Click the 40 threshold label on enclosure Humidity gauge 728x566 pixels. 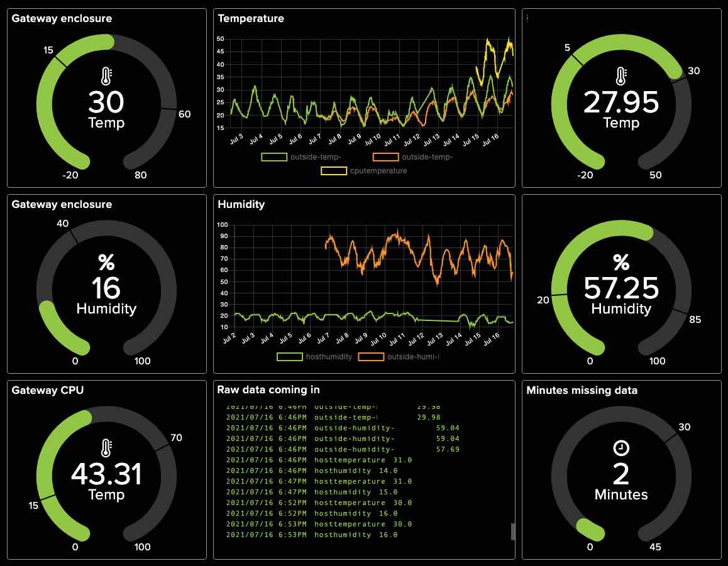tap(63, 223)
